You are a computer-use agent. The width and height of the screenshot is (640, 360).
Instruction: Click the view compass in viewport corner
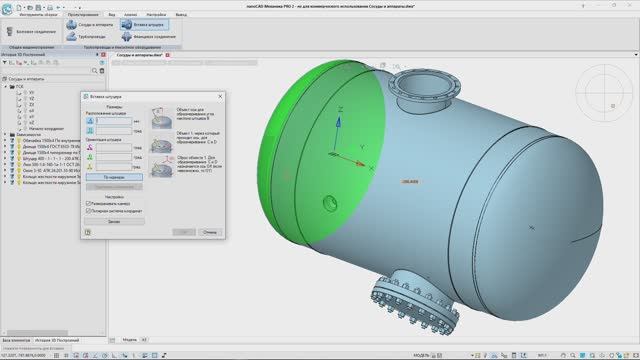[604, 93]
